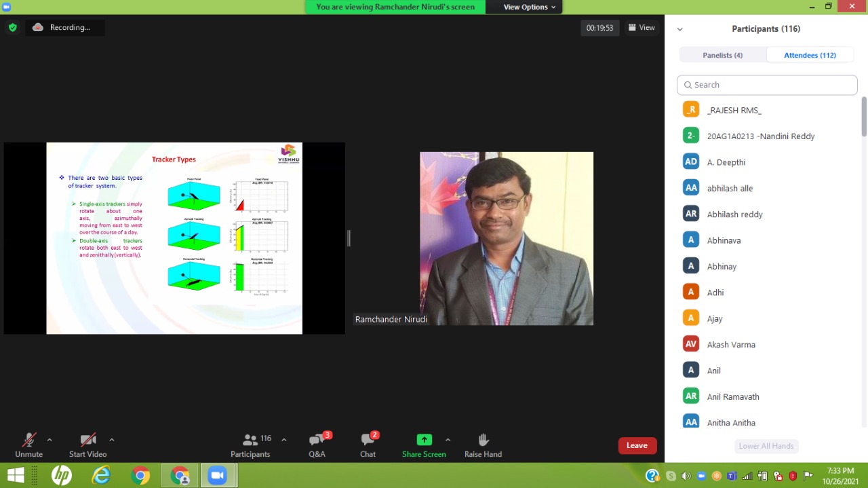
Task: Open the Participants panel from toolbar
Action: pyautogui.click(x=251, y=445)
